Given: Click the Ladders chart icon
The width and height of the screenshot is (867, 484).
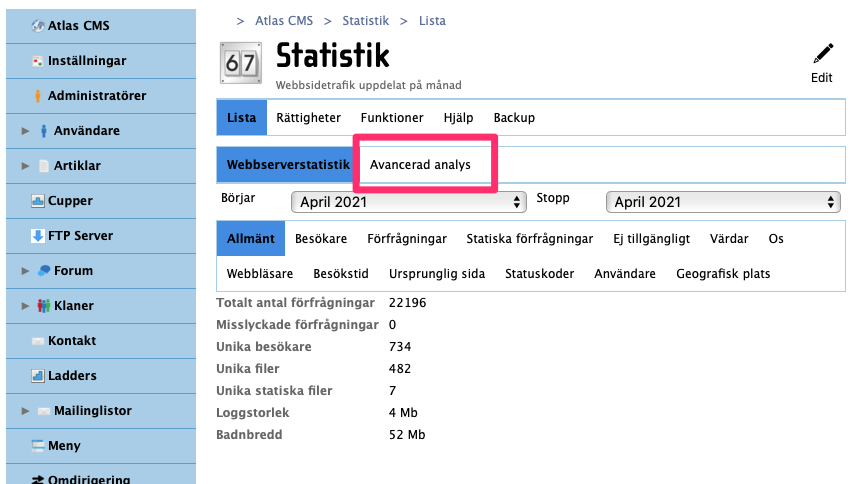Looking at the screenshot, I should [38, 376].
